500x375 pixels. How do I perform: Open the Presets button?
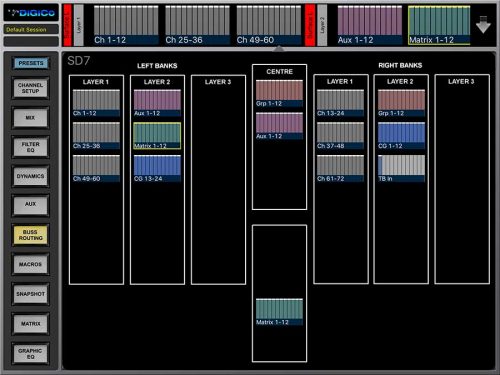31,63
